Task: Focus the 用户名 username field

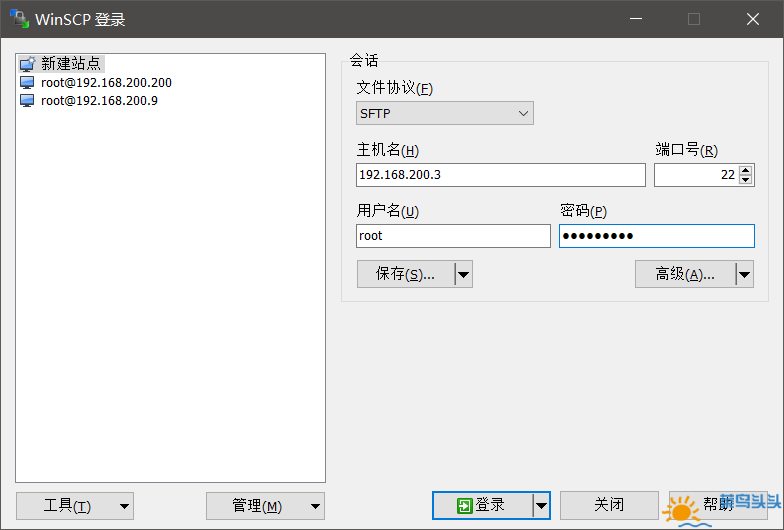Action: (x=453, y=236)
